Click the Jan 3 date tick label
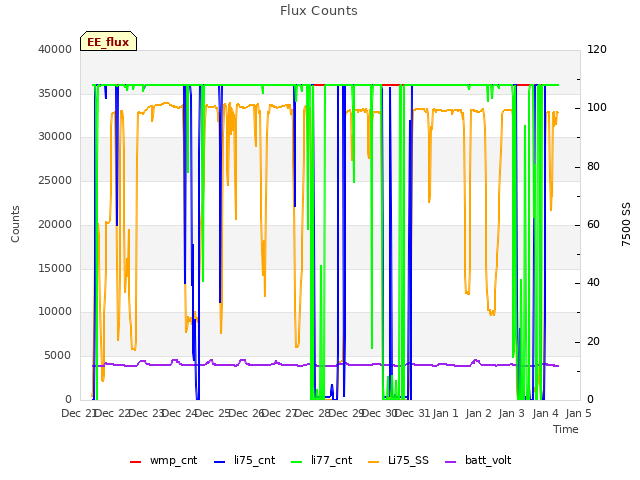 [511, 413]
